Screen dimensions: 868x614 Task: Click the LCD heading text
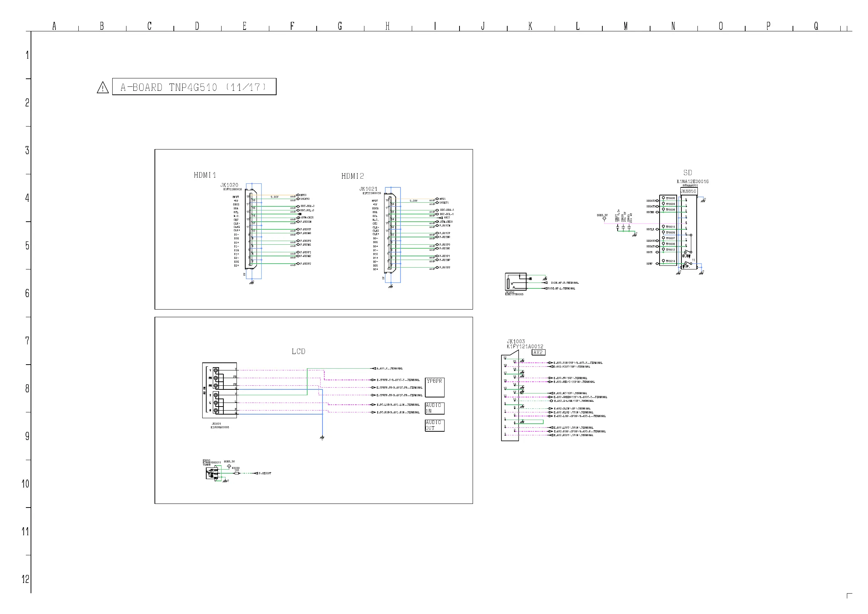(298, 351)
